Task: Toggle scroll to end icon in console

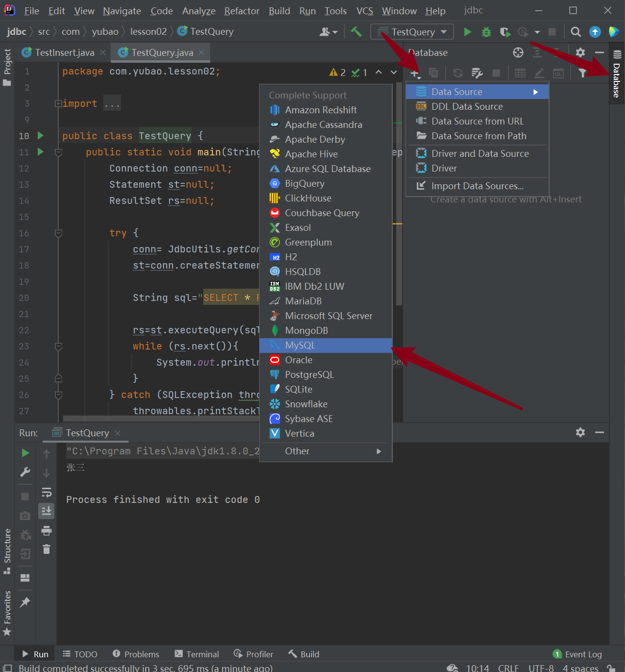Action: click(x=47, y=511)
